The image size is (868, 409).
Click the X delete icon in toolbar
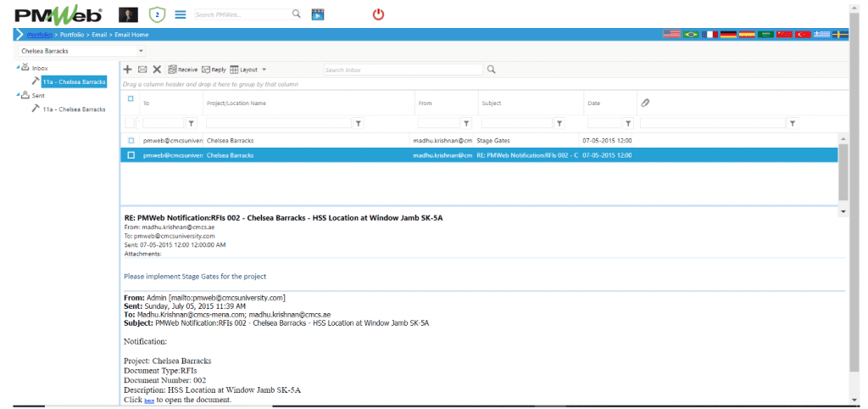click(x=157, y=70)
